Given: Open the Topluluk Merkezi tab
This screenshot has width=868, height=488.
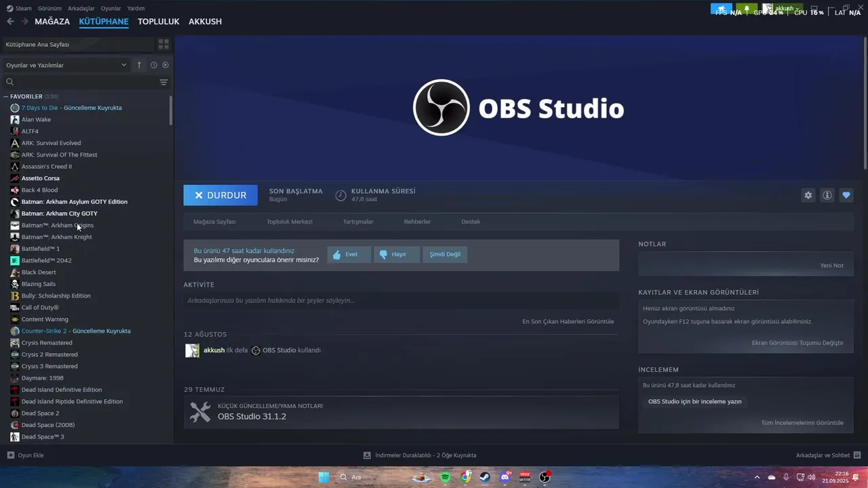Looking at the screenshot, I should tap(290, 222).
